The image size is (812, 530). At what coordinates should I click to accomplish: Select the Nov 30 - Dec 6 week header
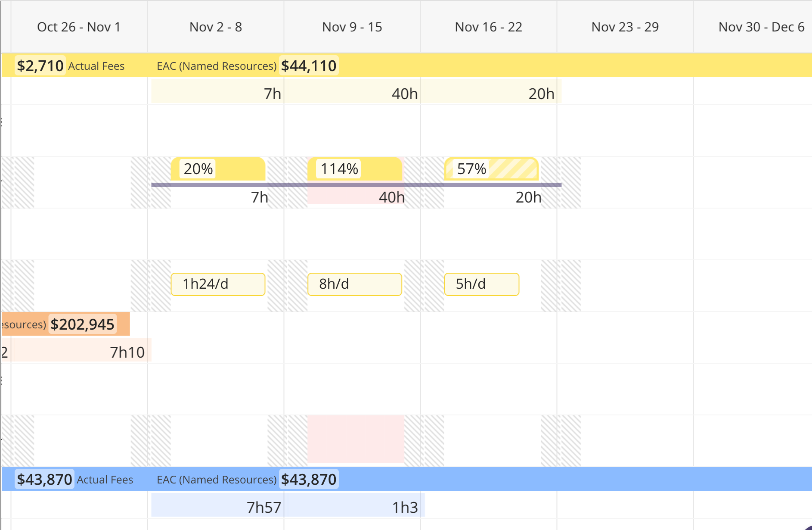click(761, 27)
